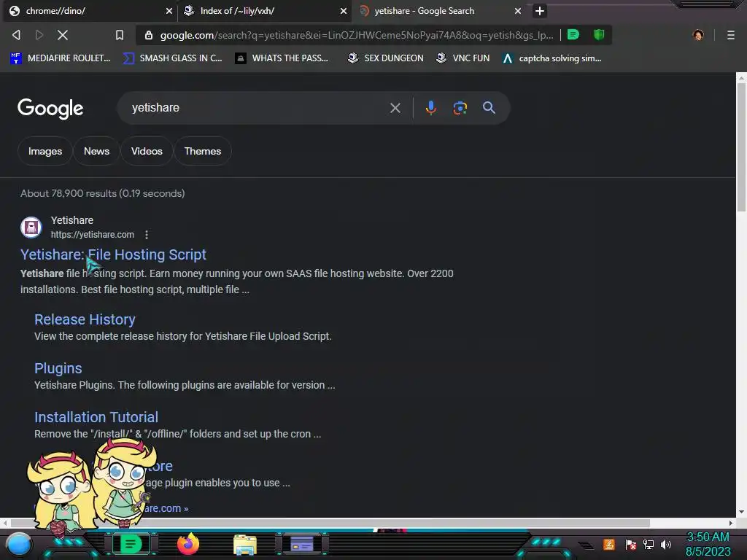Search by image with the Lens icon
Screen dimensions: 747x560
(x=460, y=108)
